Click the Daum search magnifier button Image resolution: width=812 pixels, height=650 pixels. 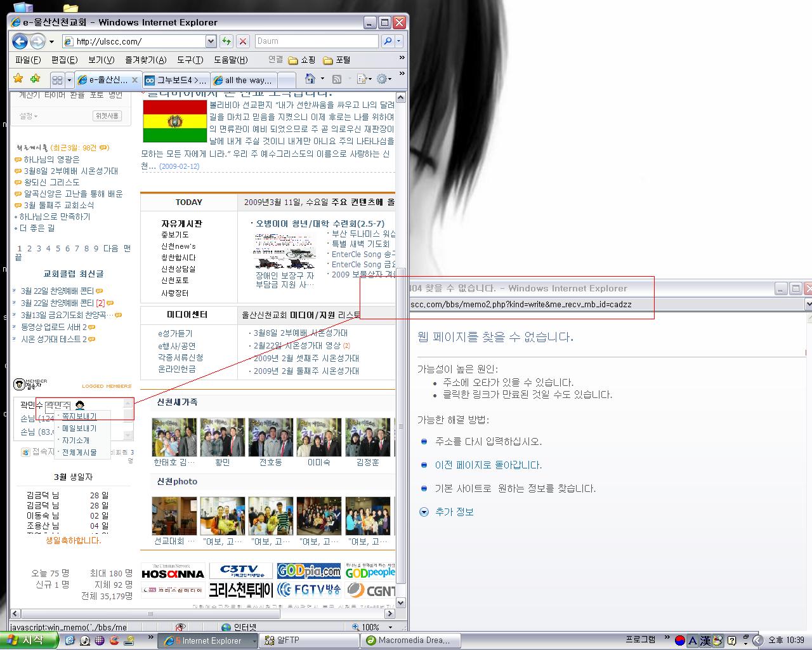(387, 41)
